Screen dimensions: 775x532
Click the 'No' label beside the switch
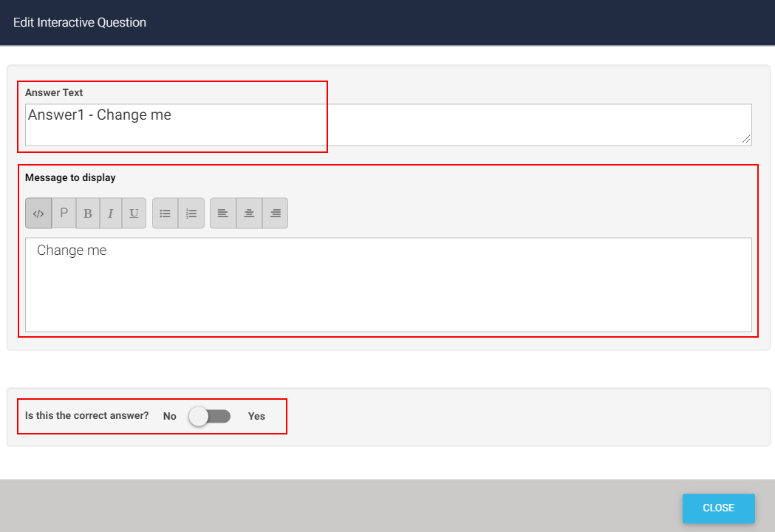pyautogui.click(x=170, y=416)
